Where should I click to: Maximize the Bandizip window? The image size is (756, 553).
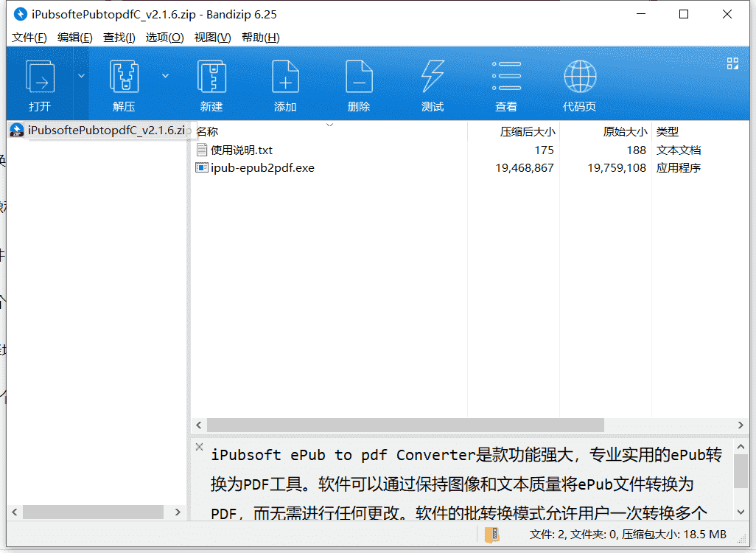coord(684,14)
